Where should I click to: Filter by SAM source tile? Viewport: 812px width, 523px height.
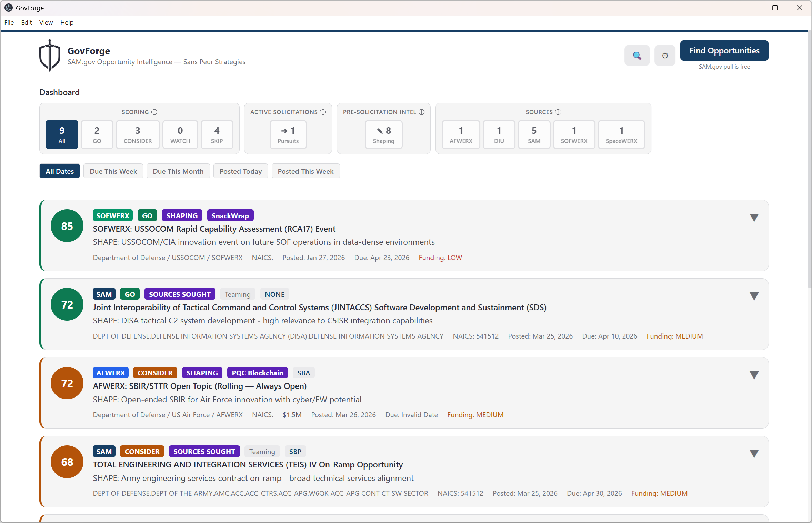click(x=534, y=134)
